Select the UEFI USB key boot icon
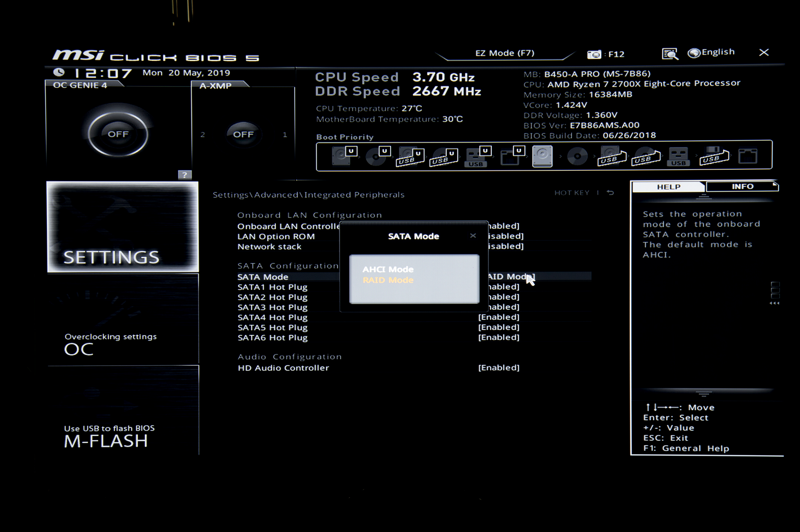The image size is (800, 532). click(x=478, y=157)
